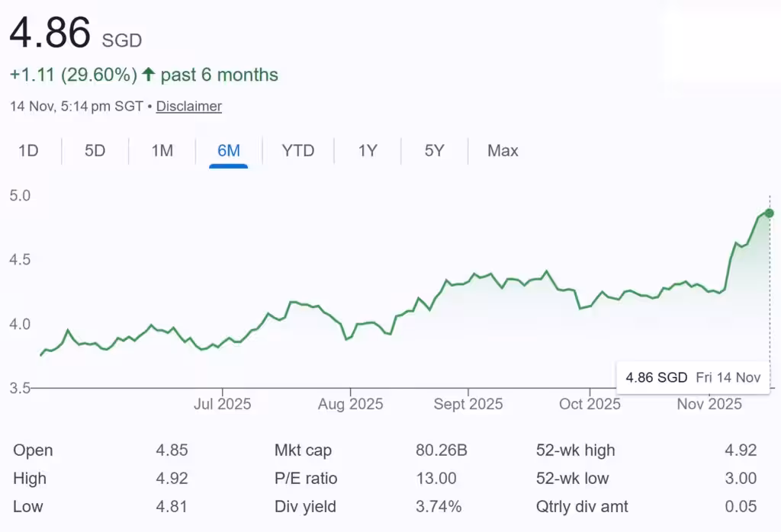Click the 52-wk high 4.92 value
Image resolution: width=781 pixels, height=532 pixels.
(739, 450)
